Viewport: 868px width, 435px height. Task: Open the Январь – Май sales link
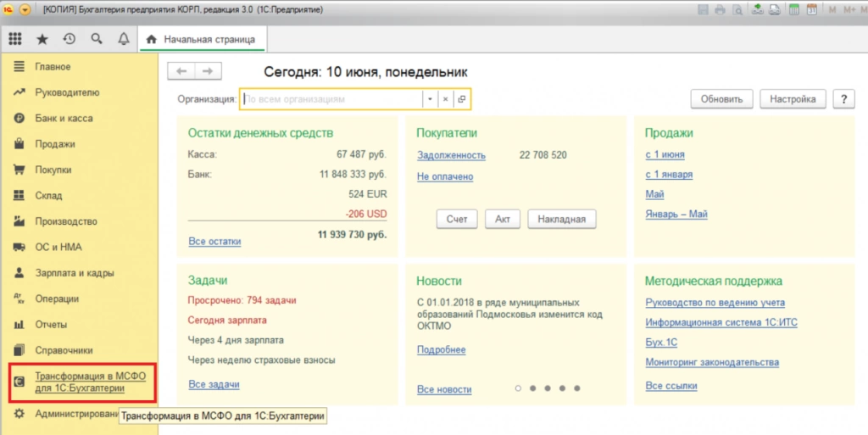tap(676, 215)
